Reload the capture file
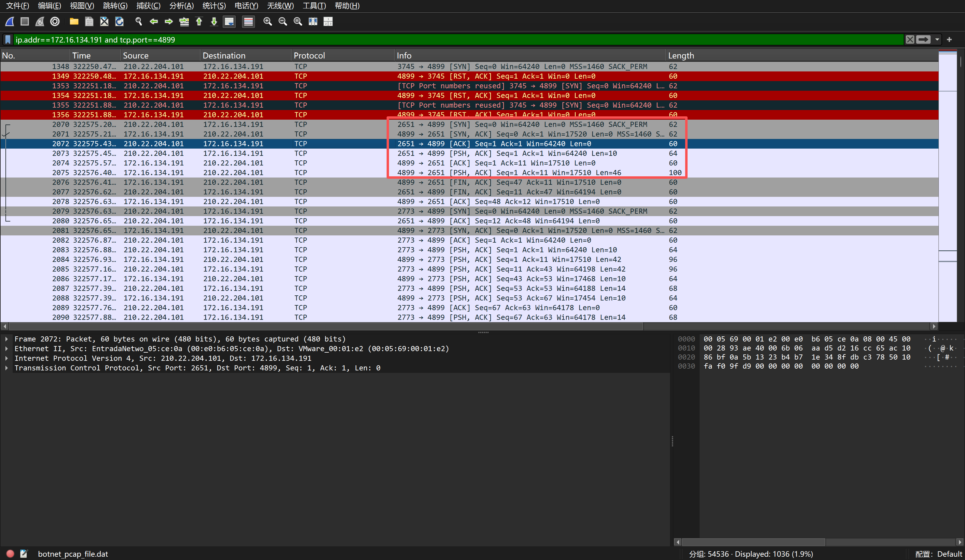This screenshot has height=560, width=965. [119, 22]
